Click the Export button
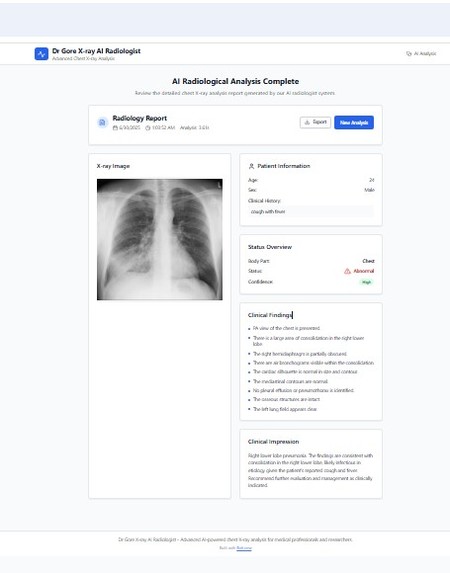The image size is (450, 573). click(315, 122)
